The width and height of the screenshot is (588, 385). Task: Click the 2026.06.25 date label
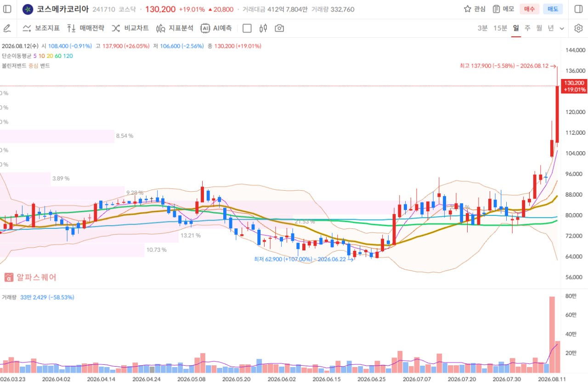click(372, 379)
